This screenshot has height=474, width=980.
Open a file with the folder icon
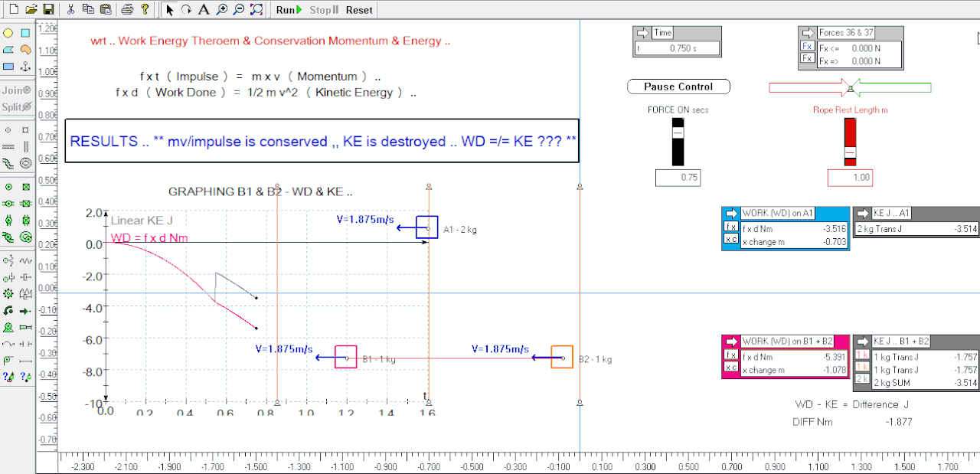[x=31, y=9]
